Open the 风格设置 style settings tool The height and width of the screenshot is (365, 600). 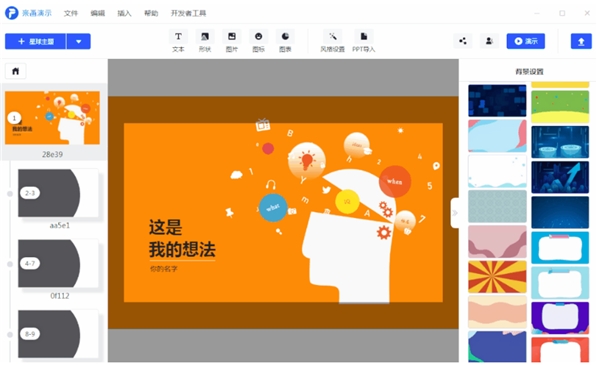pyautogui.click(x=333, y=41)
